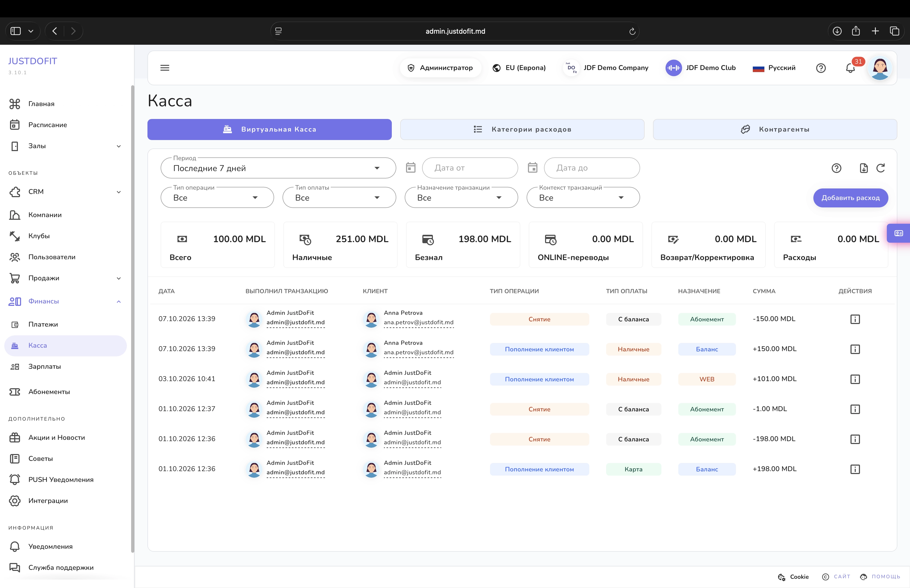This screenshot has width=910, height=588.
Task: Open details icon for -1.00 MDL transaction
Action: (855, 409)
